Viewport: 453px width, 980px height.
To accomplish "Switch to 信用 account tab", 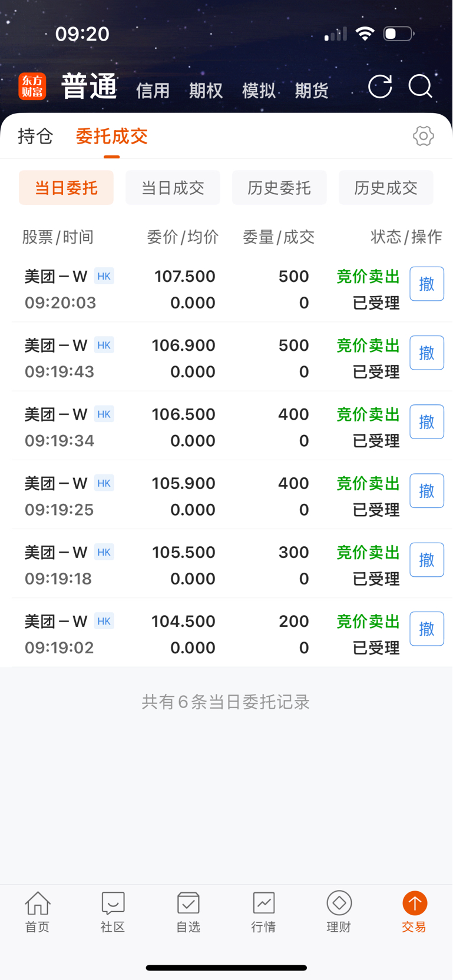I will (153, 91).
